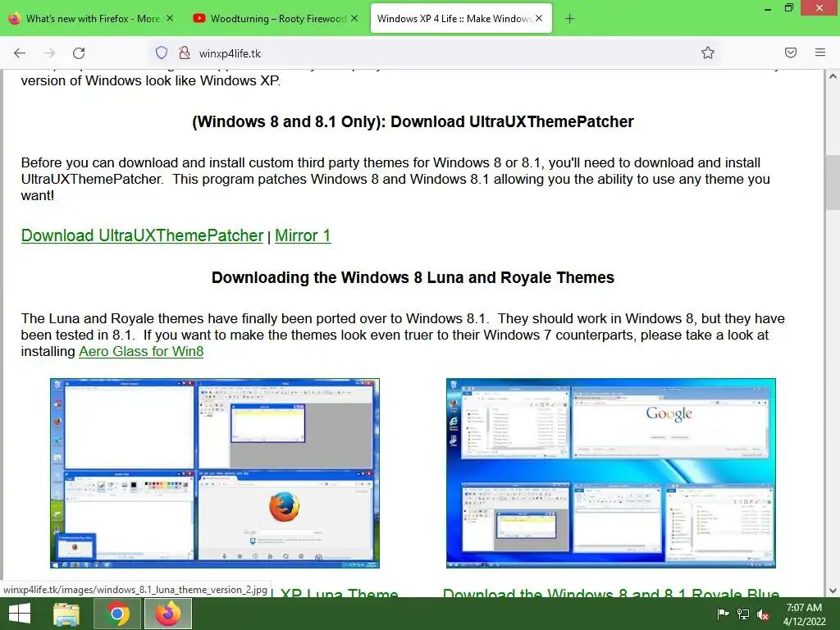Open network status tray icon
Screen dimensions: 840x630
click(743, 614)
